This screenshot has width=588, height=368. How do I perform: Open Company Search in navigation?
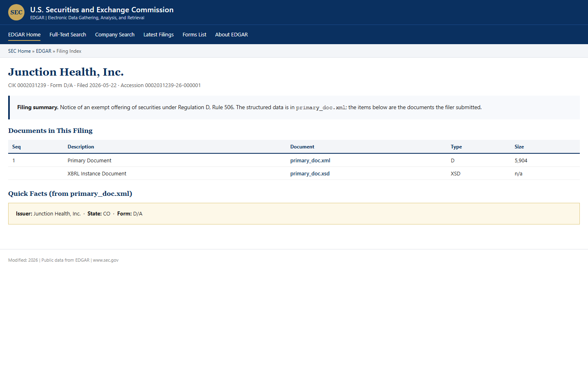115,35
